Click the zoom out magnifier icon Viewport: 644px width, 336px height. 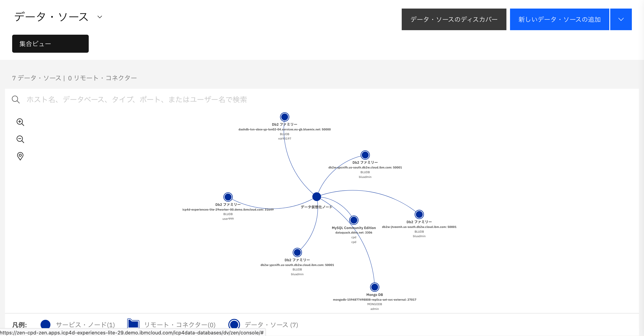click(20, 139)
